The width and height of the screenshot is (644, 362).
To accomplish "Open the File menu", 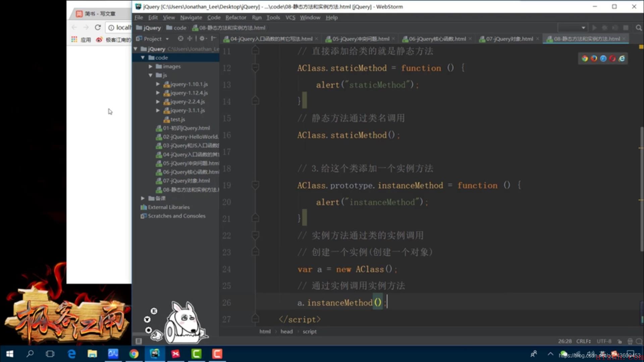I will click(x=139, y=17).
